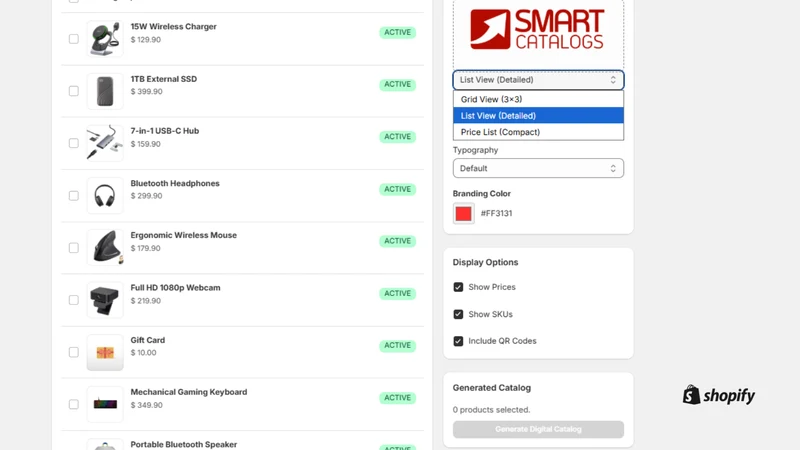This screenshot has height=450, width=800.
Task: View the Full HD 1080p Webcam image
Action: [105, 300]
